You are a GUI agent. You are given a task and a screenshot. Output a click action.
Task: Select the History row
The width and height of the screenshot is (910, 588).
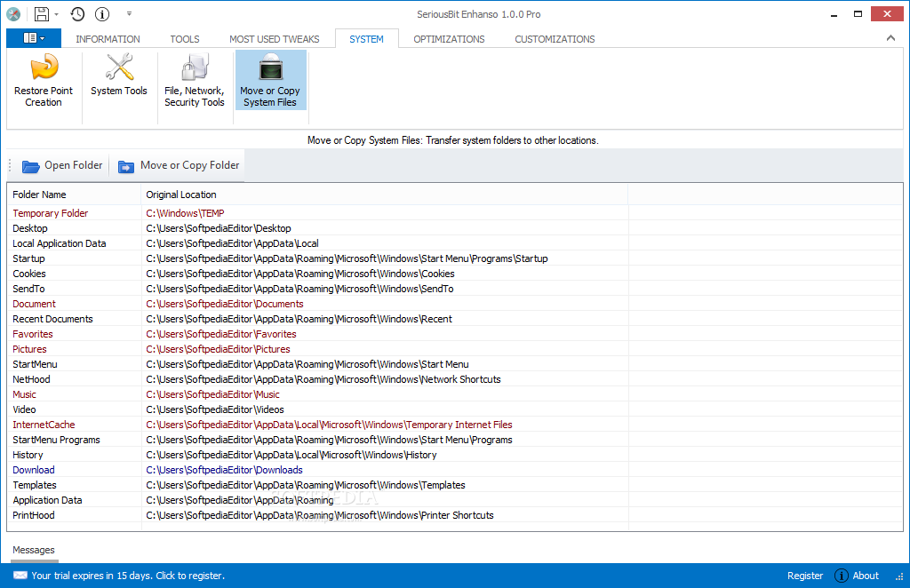[x=454, y=455]
